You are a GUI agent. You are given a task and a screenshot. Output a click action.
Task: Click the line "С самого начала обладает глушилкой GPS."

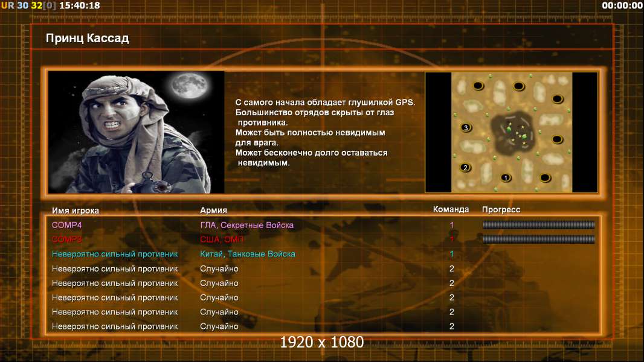pos(325,102)
